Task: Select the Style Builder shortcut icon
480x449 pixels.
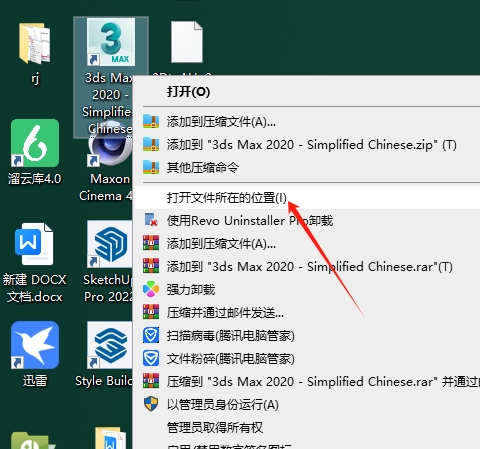Action: click(110, 345)
